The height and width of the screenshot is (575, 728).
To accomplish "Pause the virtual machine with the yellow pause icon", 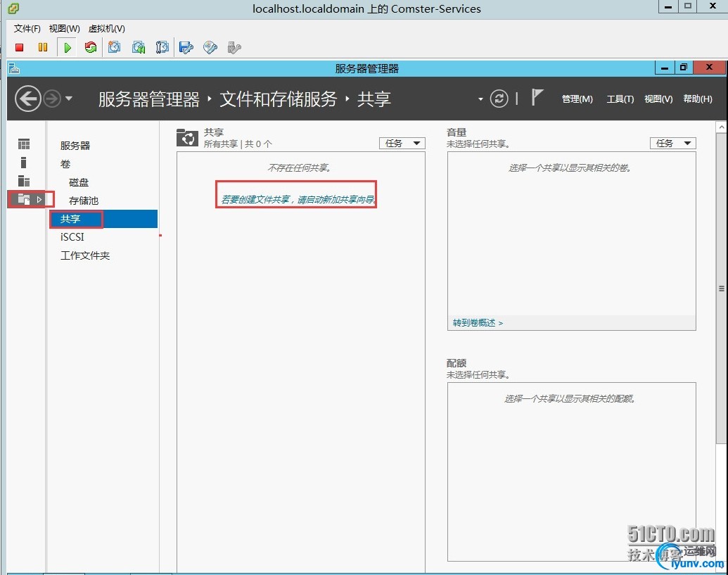I will (x=43, y=47).
